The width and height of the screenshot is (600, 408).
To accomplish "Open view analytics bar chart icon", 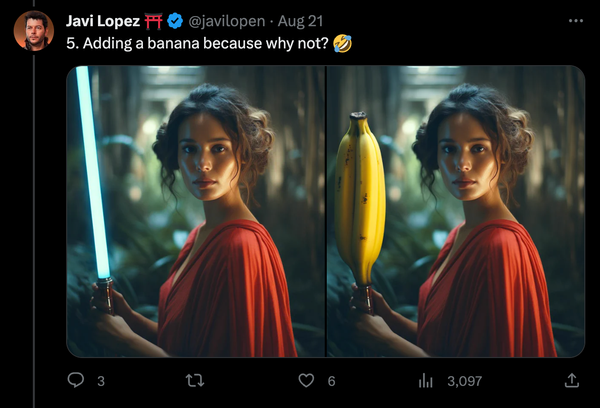I will coord(425,381).
